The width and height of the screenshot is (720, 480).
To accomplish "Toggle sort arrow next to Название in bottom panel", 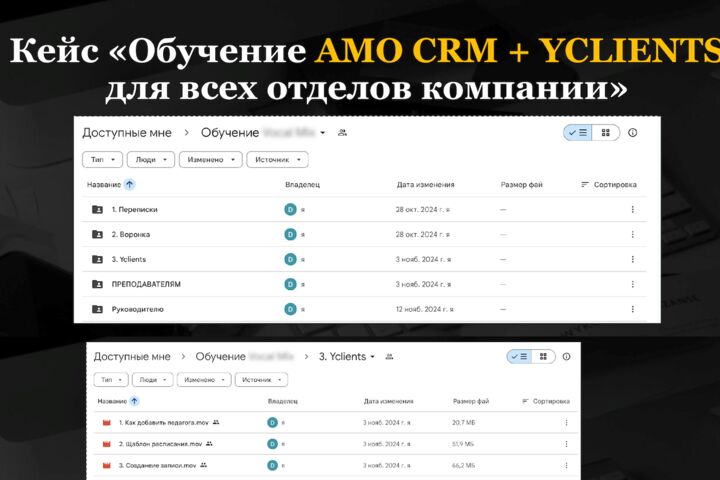I will click(x=135, y=401).
